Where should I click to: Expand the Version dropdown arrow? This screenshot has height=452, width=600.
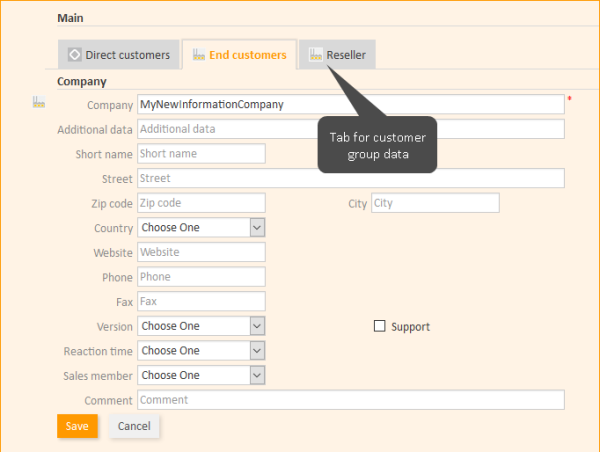click(257, 326)
